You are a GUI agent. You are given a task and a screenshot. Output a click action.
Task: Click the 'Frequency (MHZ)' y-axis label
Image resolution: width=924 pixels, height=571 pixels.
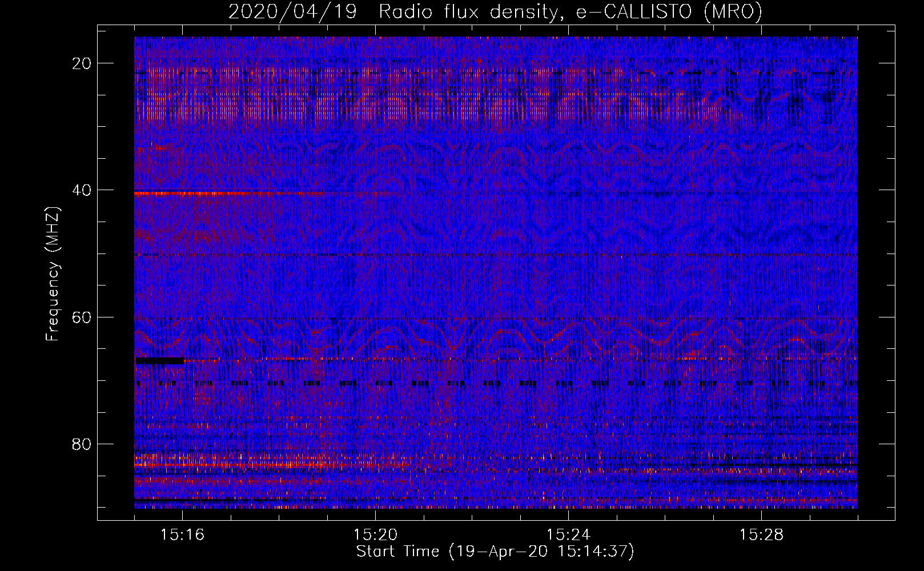(53, 274)
